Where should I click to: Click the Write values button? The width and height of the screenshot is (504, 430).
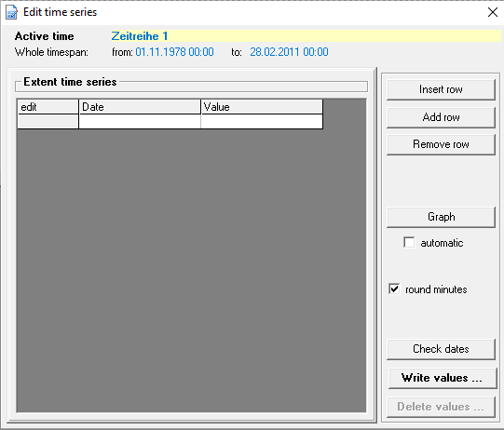click(442, 378)
